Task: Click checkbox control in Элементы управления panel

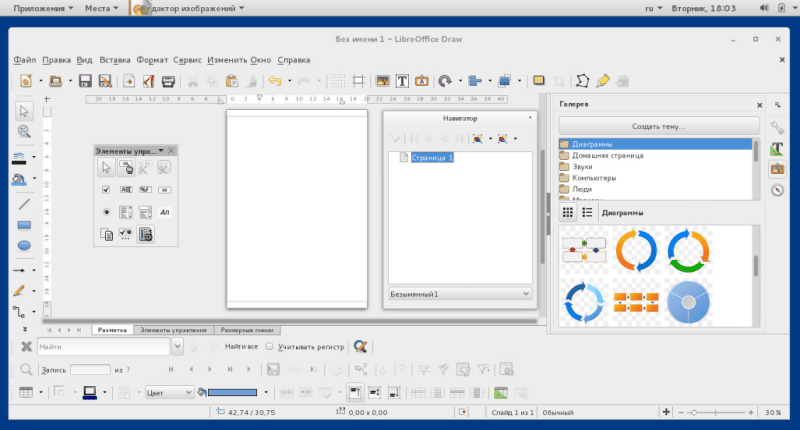Action: pyautogui.click(x=107, y=189)
